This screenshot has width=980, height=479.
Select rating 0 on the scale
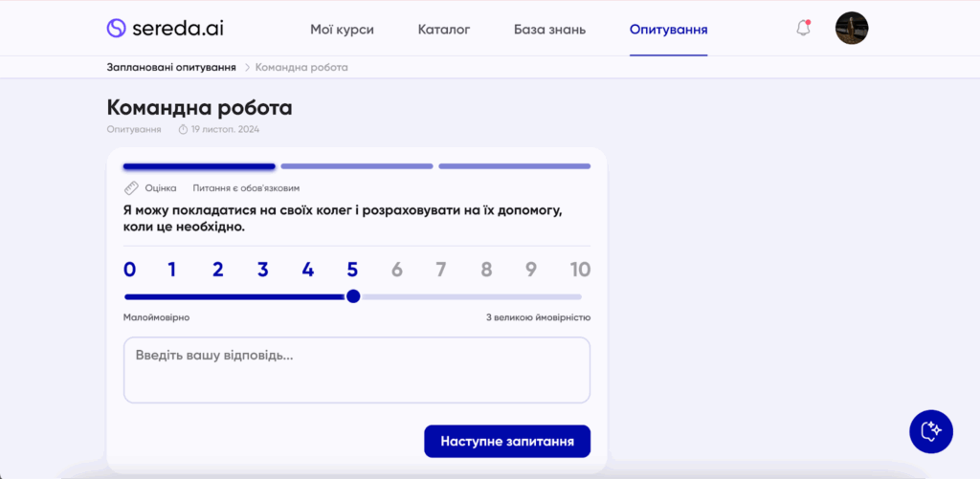(129, 270)
